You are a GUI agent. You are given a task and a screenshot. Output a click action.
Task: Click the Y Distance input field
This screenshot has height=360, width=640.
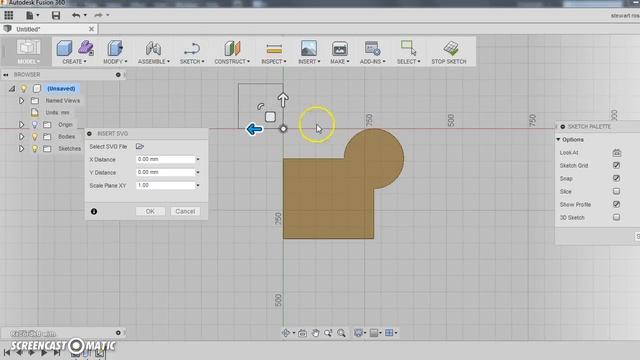click(165, 172)
